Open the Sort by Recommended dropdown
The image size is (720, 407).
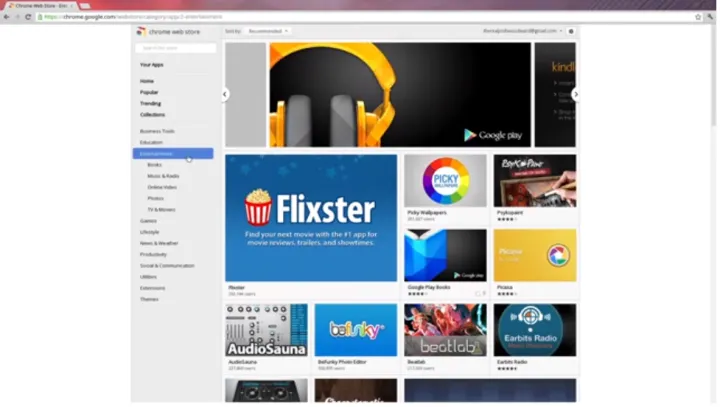pyautogui.click(x=268, y=31)
